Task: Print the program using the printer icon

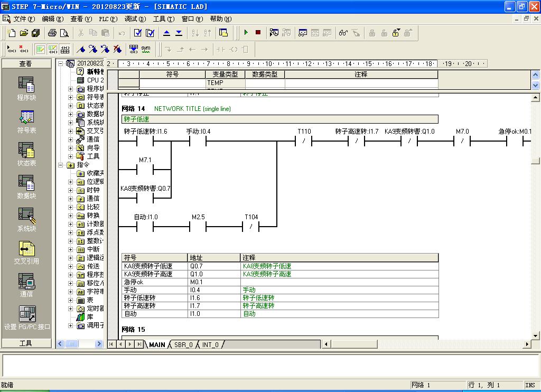Action: coord(52,33)
